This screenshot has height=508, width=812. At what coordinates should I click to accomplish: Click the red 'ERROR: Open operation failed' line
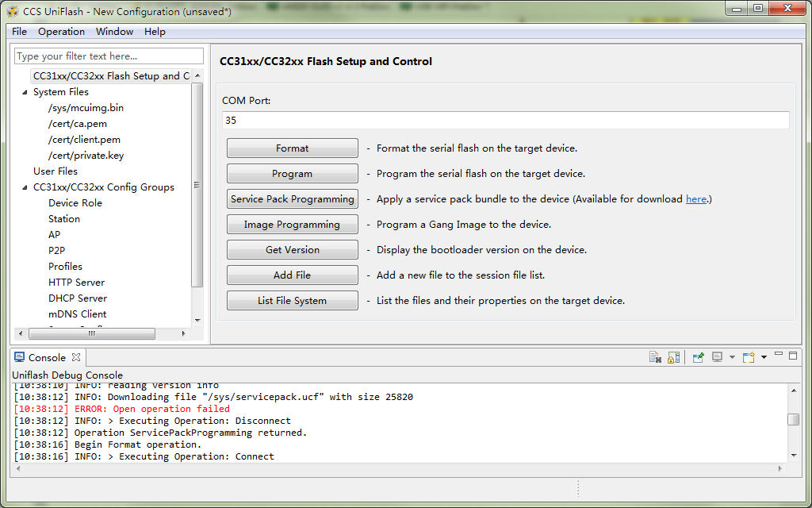tap(121, 409)
